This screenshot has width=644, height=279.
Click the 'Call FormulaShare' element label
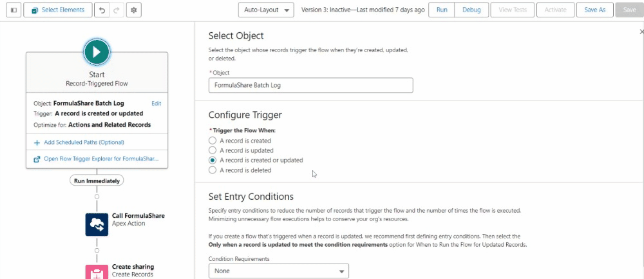[x=138, y=216]
